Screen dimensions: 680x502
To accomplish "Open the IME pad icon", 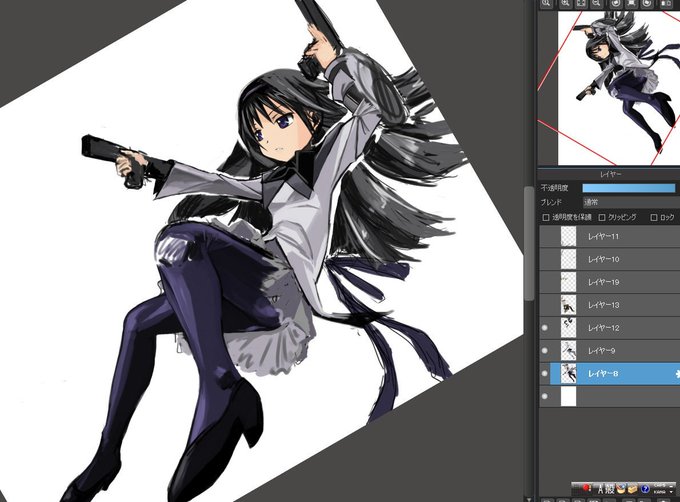I will click(x=621, y=489).
